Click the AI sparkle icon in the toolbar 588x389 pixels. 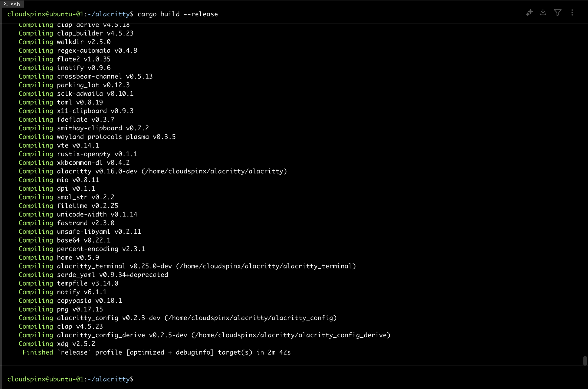coord(529,13)
